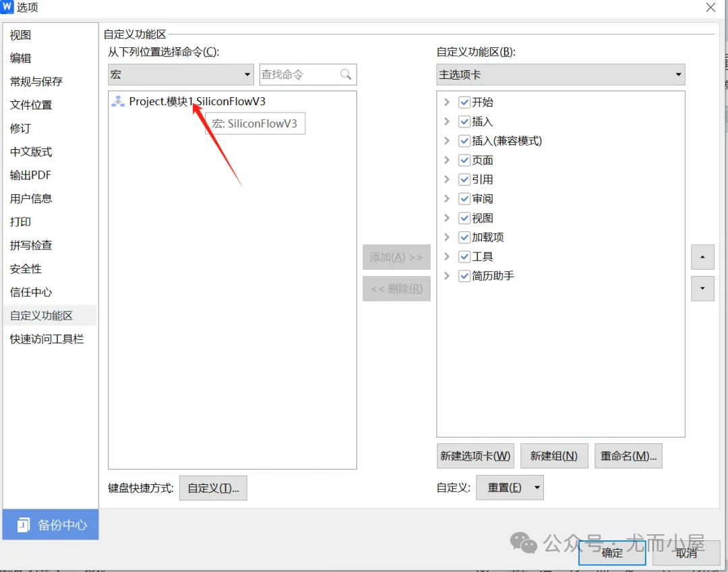Image resolution: width=728 pixels, height=572 pixels.
Task: Toggle the 引用 checkbox
Action: click(464, 179)
